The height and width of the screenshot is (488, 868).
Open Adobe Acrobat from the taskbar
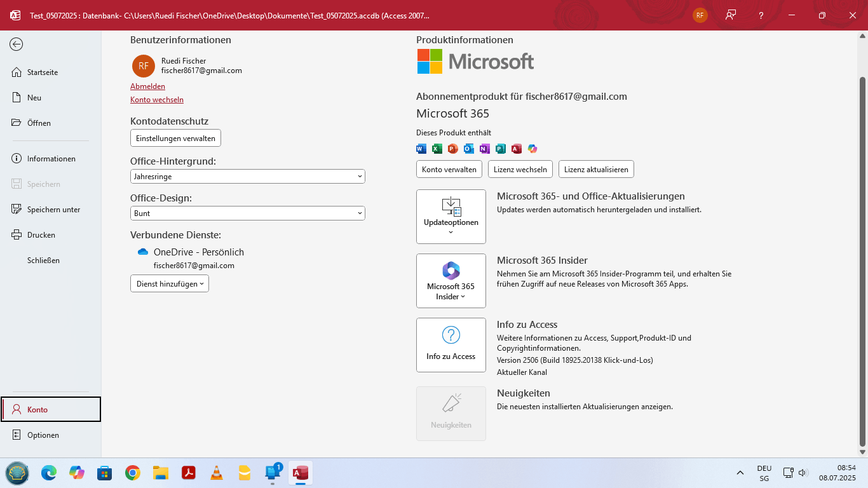pyautogui.click(x=189, y=473)
